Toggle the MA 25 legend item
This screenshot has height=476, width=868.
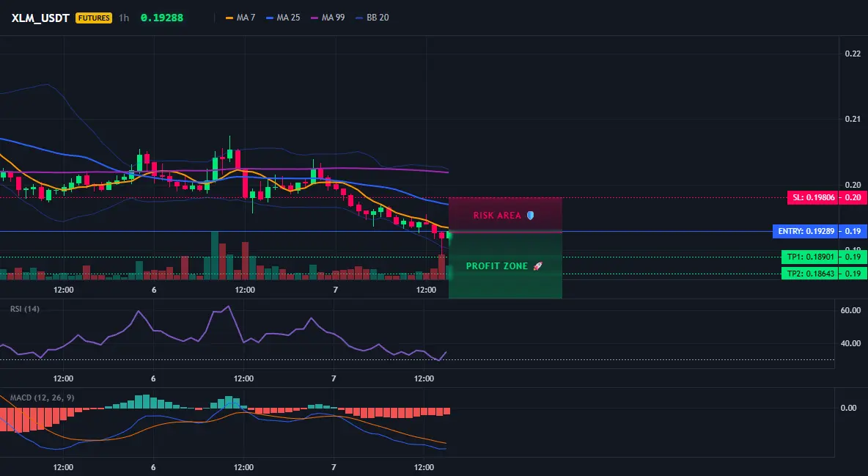pyautogui.click(x=283, y=18)
